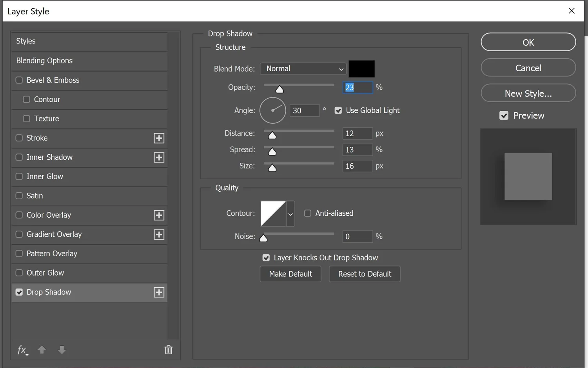588x368 pixels.
Task: Open the Outer Glow settings row
Action: tap(89, 273)
